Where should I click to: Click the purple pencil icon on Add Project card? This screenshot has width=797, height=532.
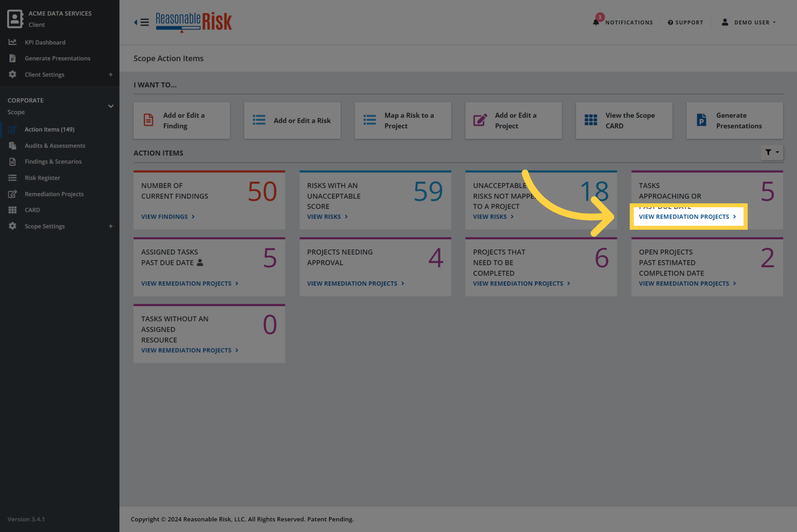(480, 120)
